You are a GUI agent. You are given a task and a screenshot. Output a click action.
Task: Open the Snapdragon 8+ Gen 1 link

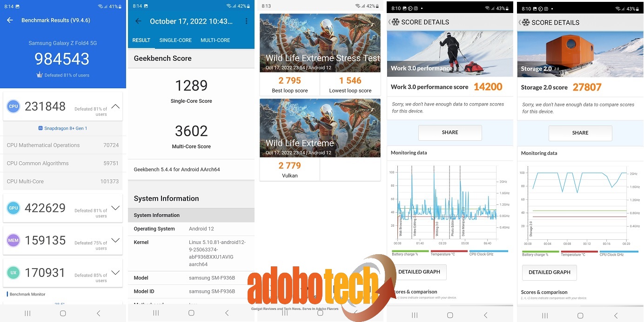63,128
